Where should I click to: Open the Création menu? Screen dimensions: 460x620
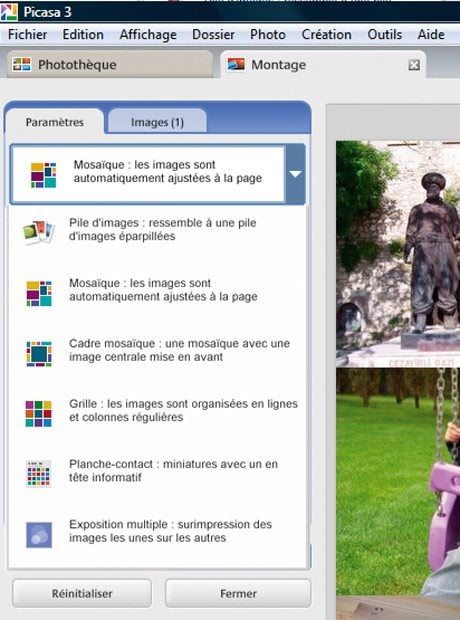click(326, 34)
